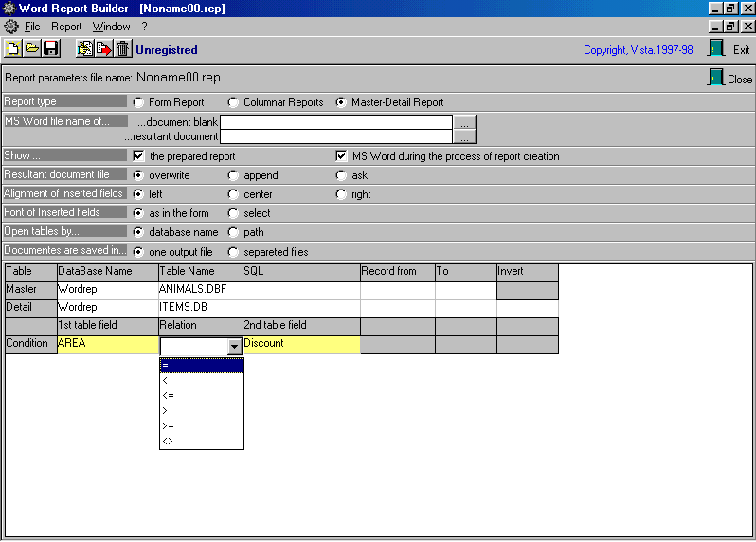The image size is (756, 542).
Task: Choose '<>' from the Relation list
Action: (x=201, y=441)
